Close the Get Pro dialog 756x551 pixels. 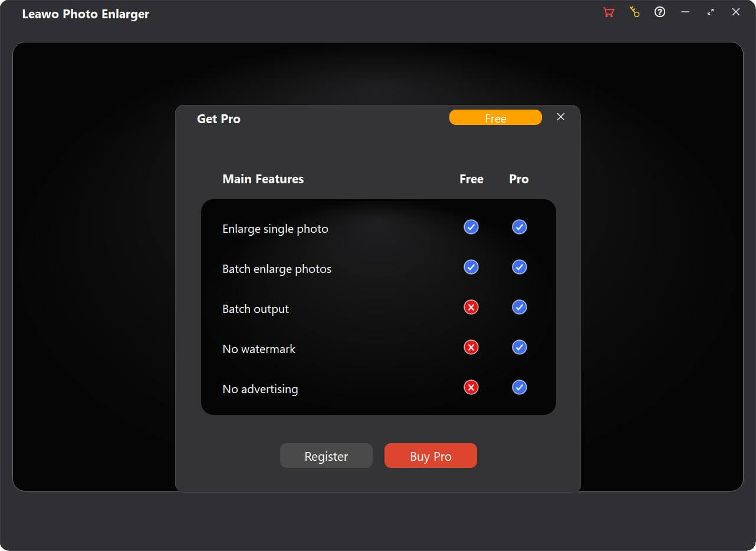(x=561, y=117)
